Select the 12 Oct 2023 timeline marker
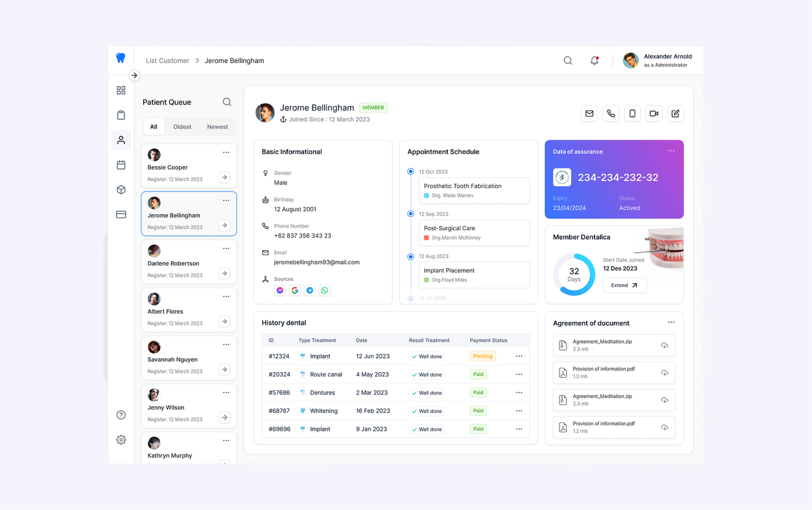Viewport: 812px width, 510px height. pyautogui.click(x=411, y=172)
